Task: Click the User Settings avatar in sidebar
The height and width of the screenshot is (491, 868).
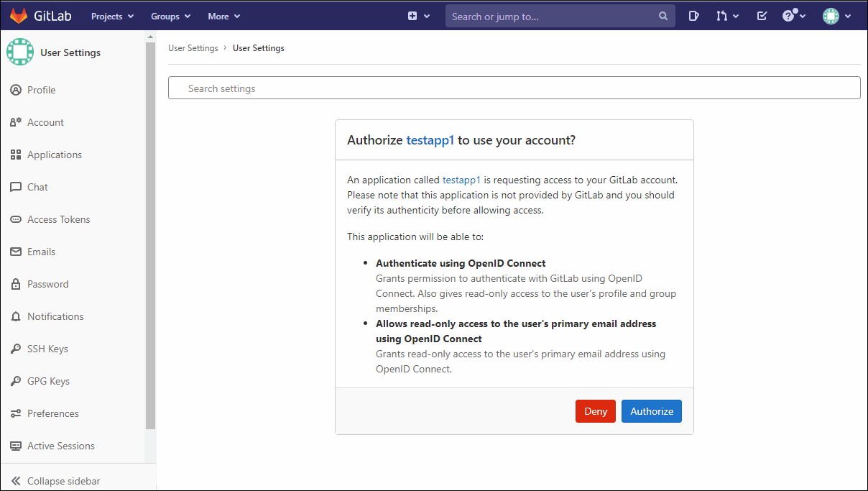Action: pyautogui.click(x=20, y=52)
